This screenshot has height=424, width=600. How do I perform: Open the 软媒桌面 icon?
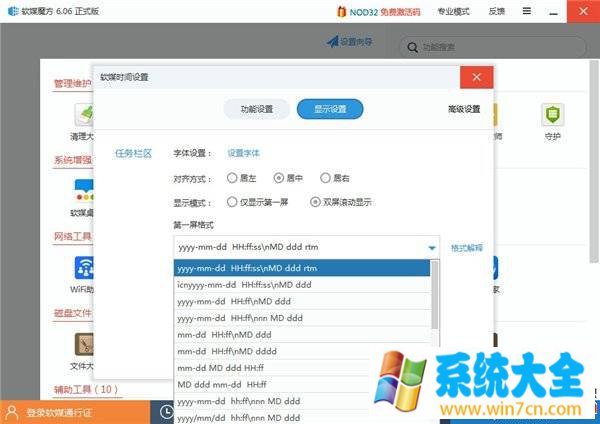point(84,191)
